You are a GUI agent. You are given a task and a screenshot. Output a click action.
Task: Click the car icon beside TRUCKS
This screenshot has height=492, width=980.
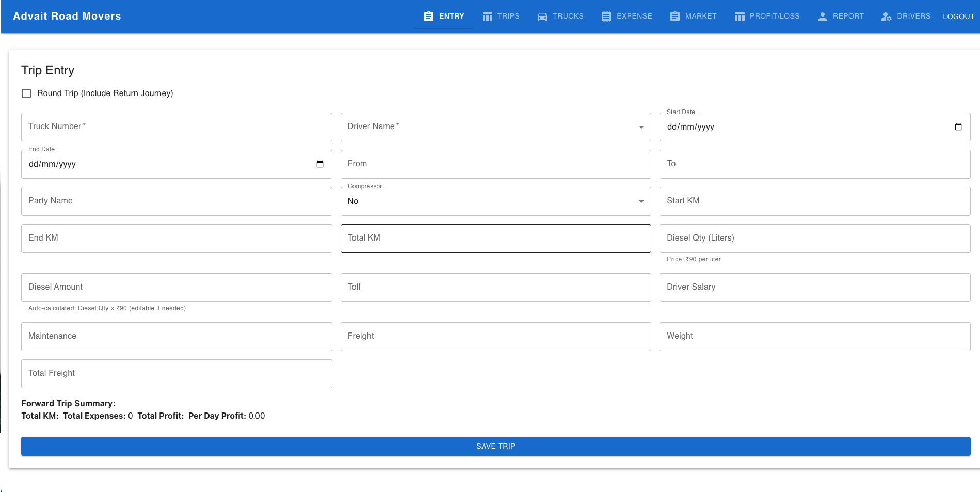click(x=542, y=17)
